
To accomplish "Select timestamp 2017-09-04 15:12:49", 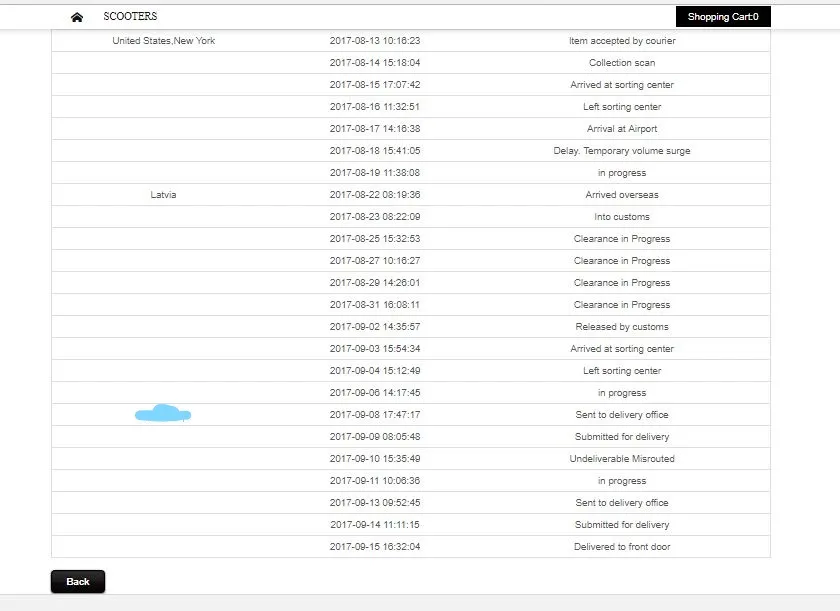I will pos(375,371).
